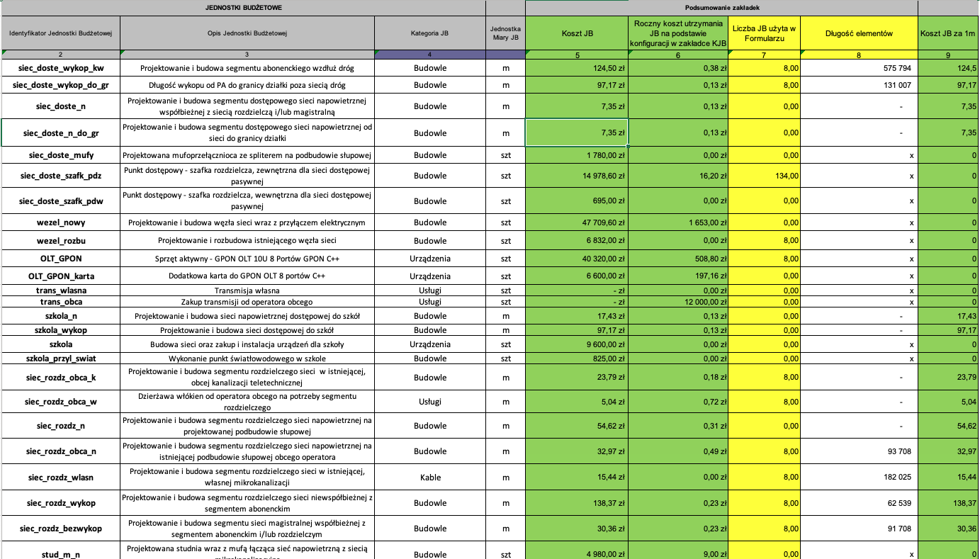Select the green 'Koszt JB' header cell
The image size is (980, 559).
tap(577, 33)
